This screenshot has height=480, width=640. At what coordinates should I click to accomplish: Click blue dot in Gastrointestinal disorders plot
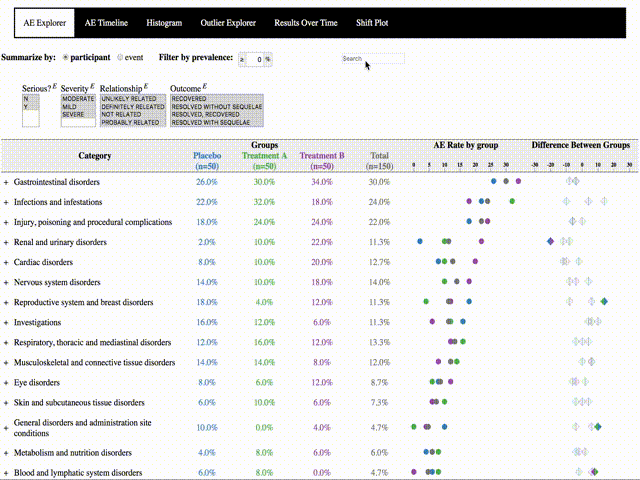coord(493,181)
